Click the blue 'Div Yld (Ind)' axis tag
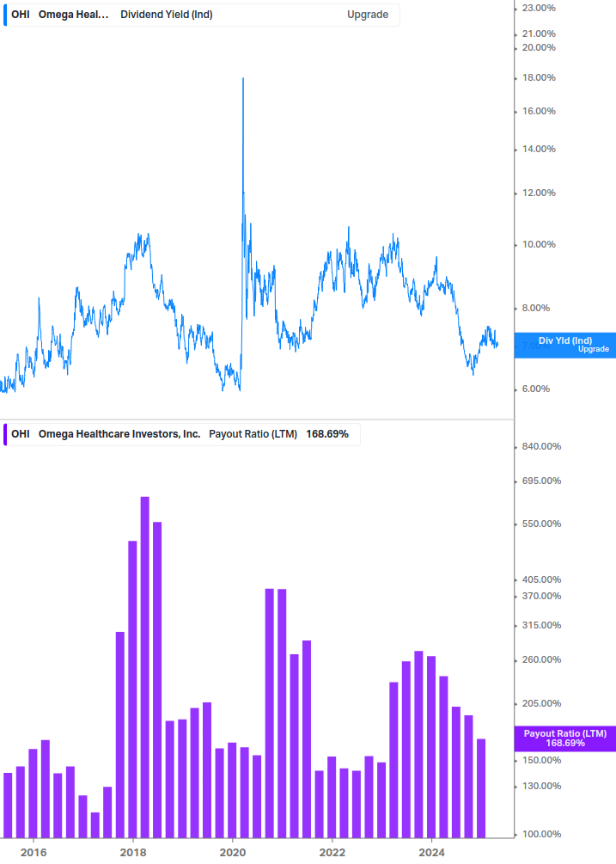The image size is (616, 864). 564,345
